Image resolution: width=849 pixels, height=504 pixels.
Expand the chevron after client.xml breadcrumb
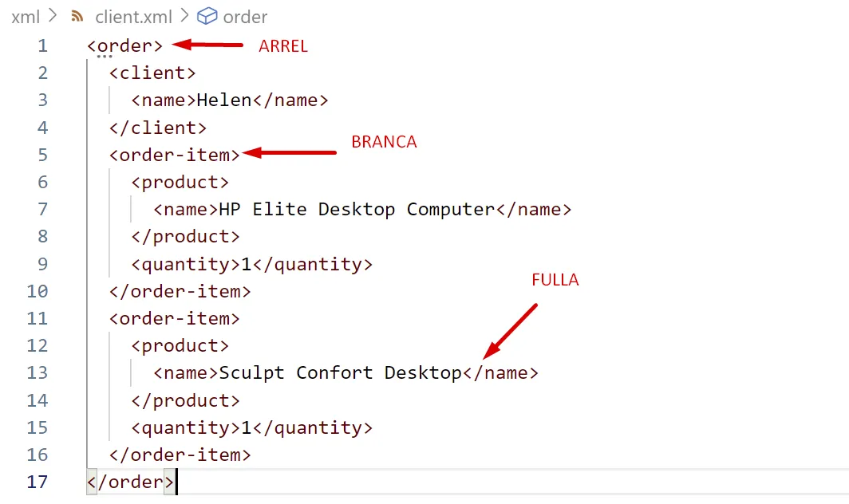click(184, 16)
